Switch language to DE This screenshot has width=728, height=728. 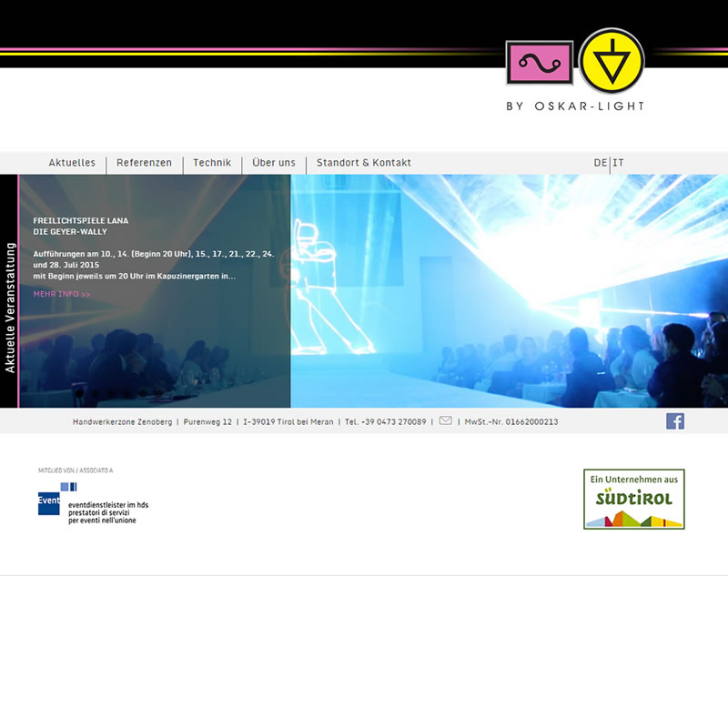(600, 163)
